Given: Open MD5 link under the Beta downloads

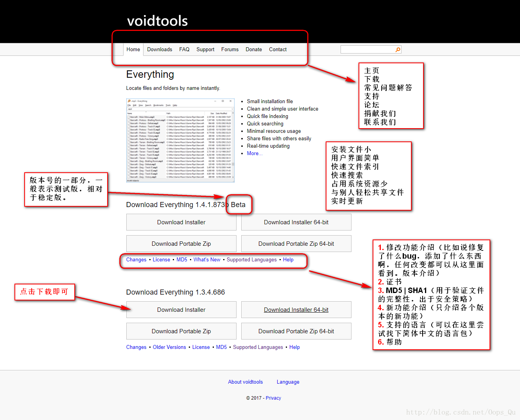Looking at the screenshot, I should click(182, 260).
